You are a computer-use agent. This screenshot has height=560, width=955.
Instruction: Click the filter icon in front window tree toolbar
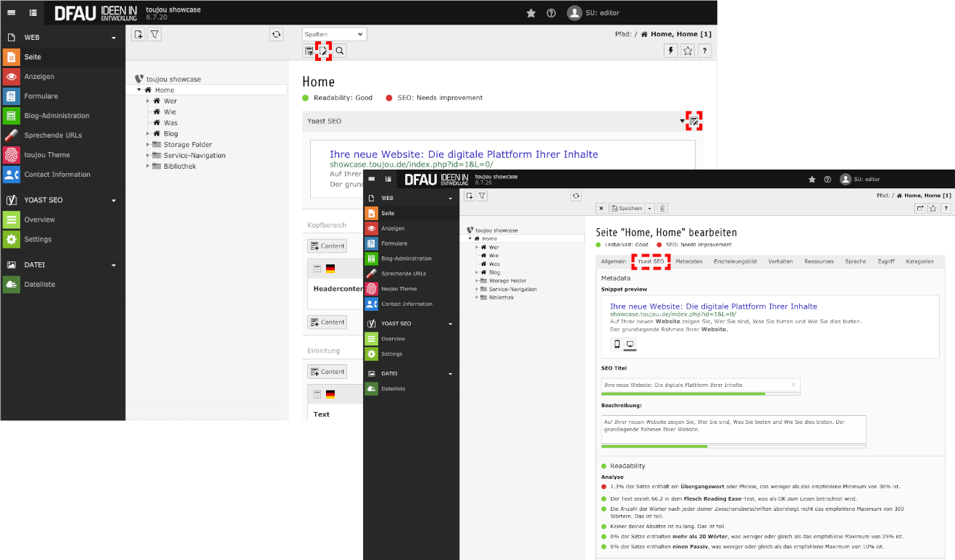pos(482,196)
